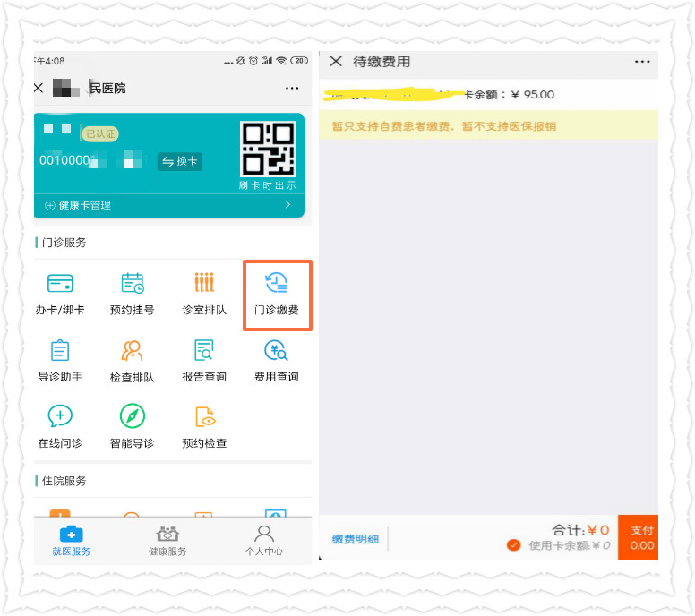Tap the health card QR code
Viewport: 695px width, 616px height.
tap(268, 150)
